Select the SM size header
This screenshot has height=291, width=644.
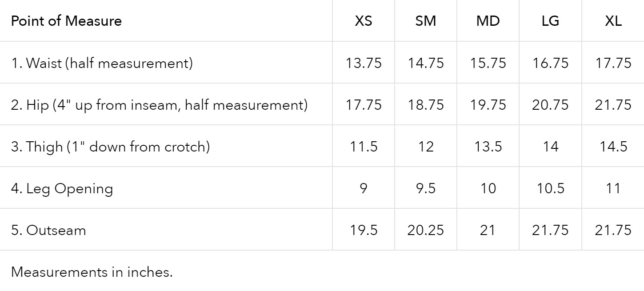pos(426,21)
